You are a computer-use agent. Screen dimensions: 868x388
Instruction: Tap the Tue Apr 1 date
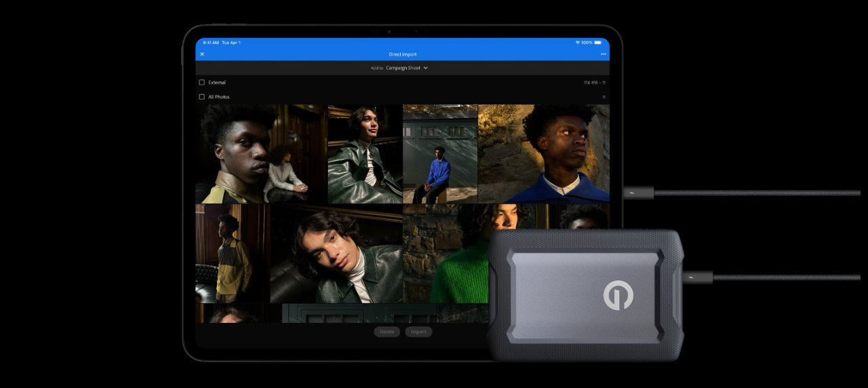tap(231, 43)
